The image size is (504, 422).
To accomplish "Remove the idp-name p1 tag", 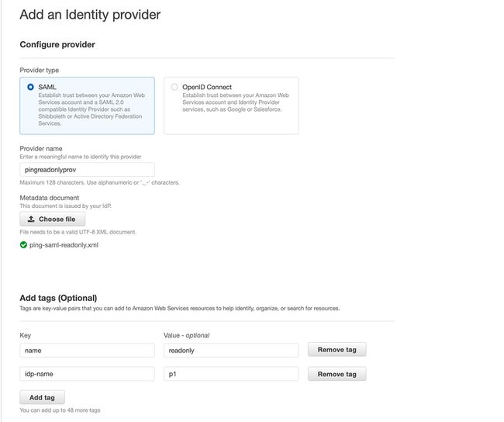I will tap(337, 374).
